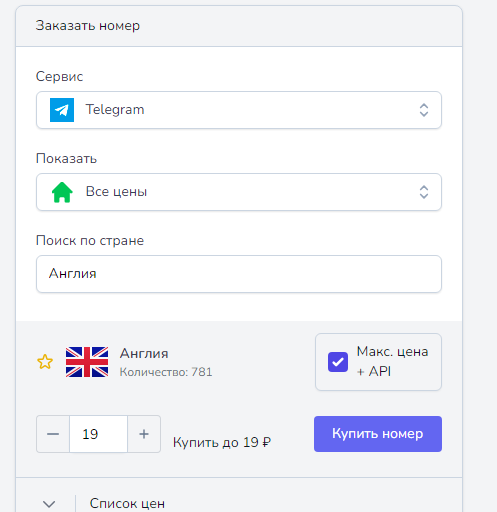497x512 pixels.
Task: Click the Список цен label
Action: click(127, 504)
